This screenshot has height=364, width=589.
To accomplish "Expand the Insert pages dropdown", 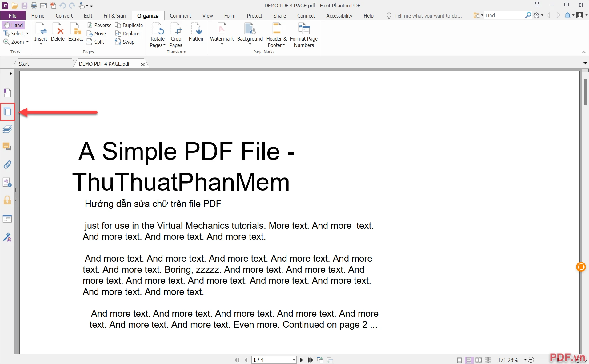I will [41, 44].
